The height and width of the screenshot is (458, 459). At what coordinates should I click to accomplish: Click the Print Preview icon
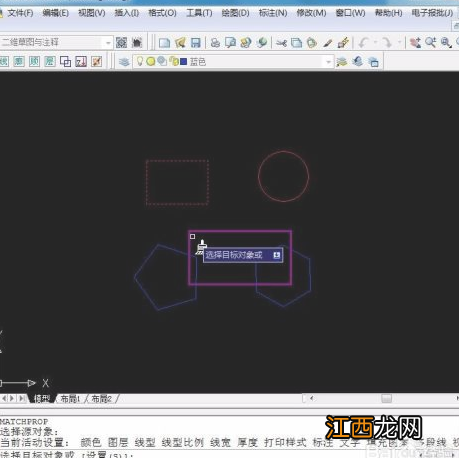click(230, 43)
